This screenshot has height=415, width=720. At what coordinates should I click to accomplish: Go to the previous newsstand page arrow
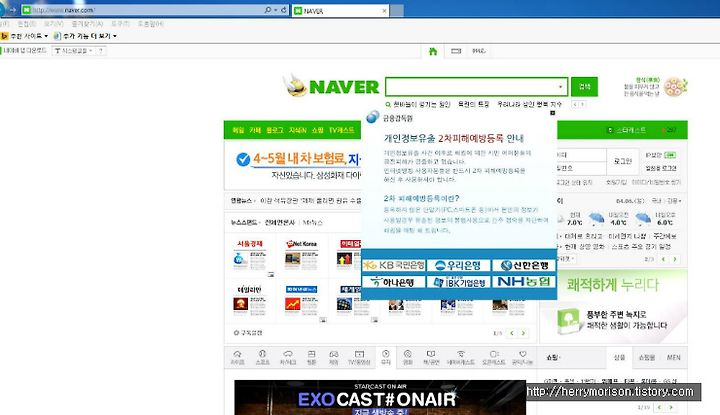click(x=512, y=333)
